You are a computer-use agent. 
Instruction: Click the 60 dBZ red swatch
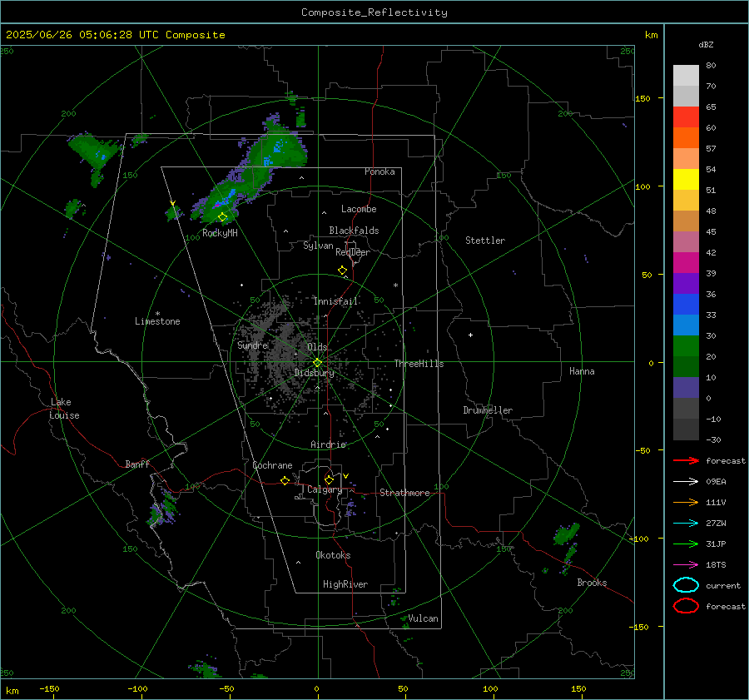point(686,117)
